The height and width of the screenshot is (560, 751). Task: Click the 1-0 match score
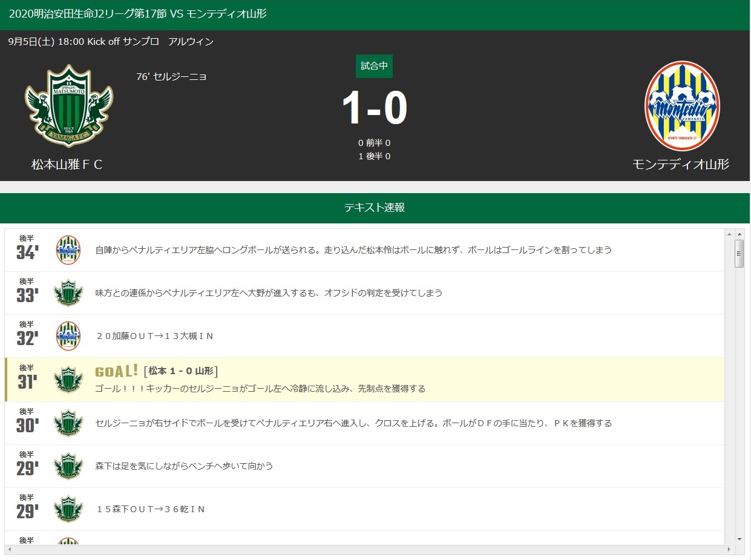[374, 109]
